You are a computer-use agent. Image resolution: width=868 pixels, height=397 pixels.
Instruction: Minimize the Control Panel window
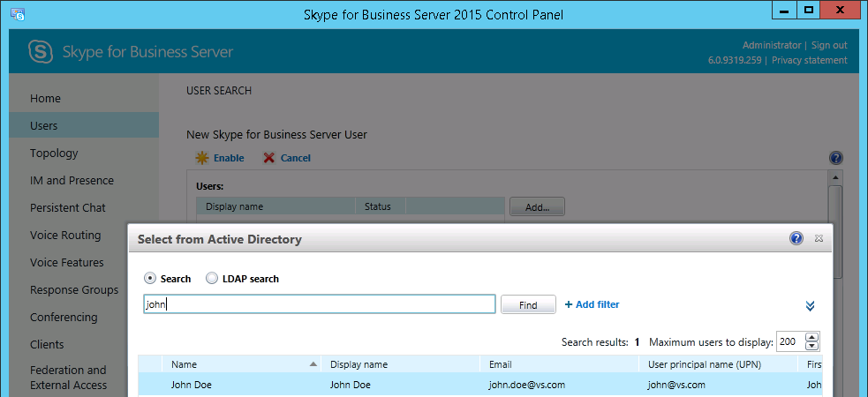click(x=784, y=10)
